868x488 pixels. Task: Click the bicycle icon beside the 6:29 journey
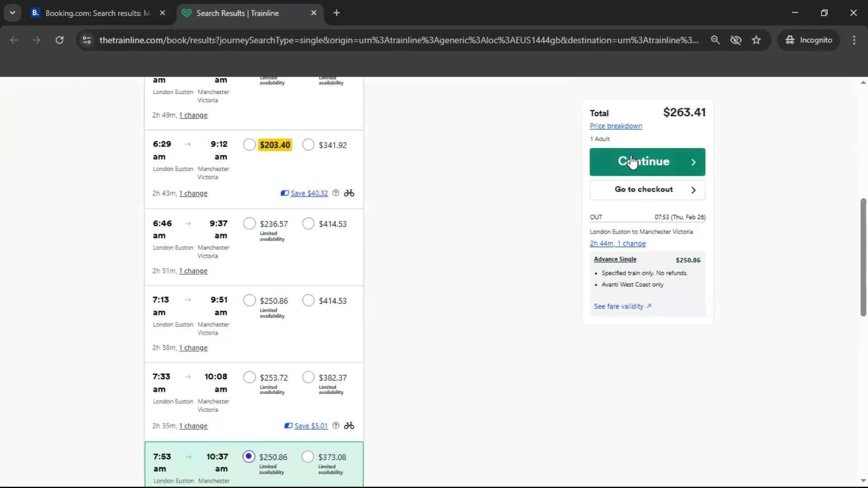tap(349, 193)
